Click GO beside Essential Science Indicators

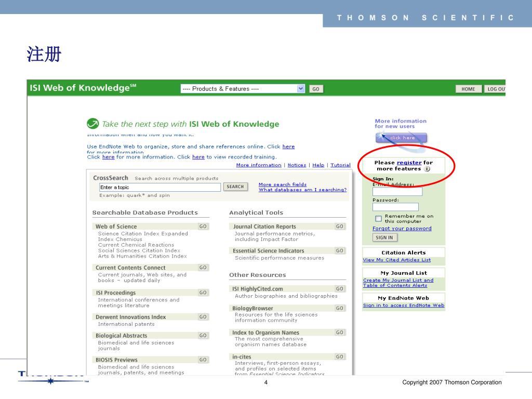(340, 251)
